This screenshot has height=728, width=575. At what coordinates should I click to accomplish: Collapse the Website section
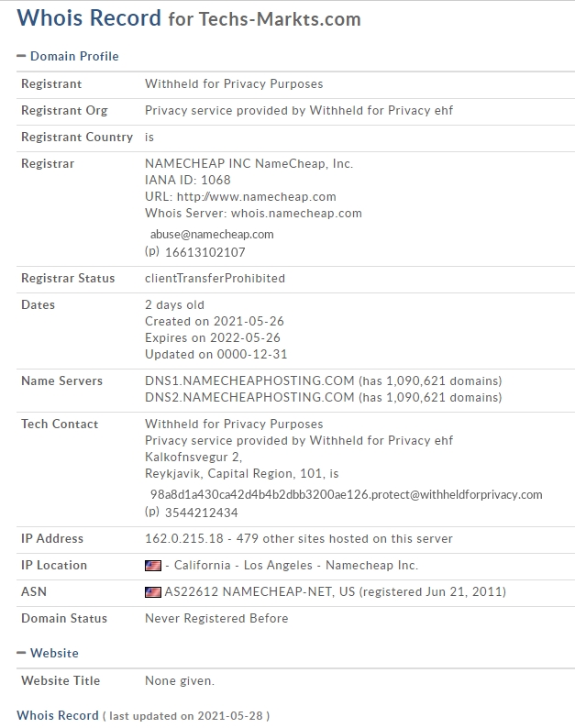click(21, 653)
